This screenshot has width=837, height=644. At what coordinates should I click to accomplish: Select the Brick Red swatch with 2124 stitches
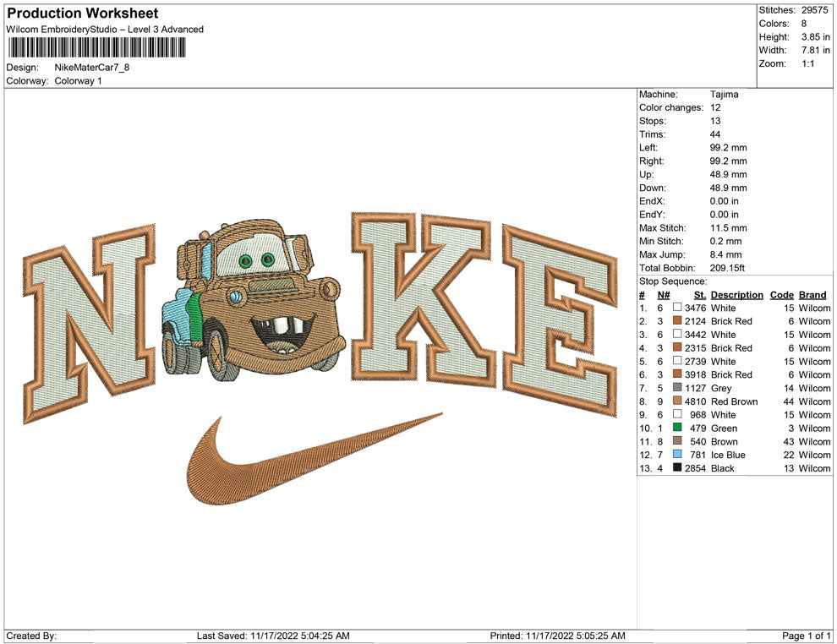click(x=677, y=321)
